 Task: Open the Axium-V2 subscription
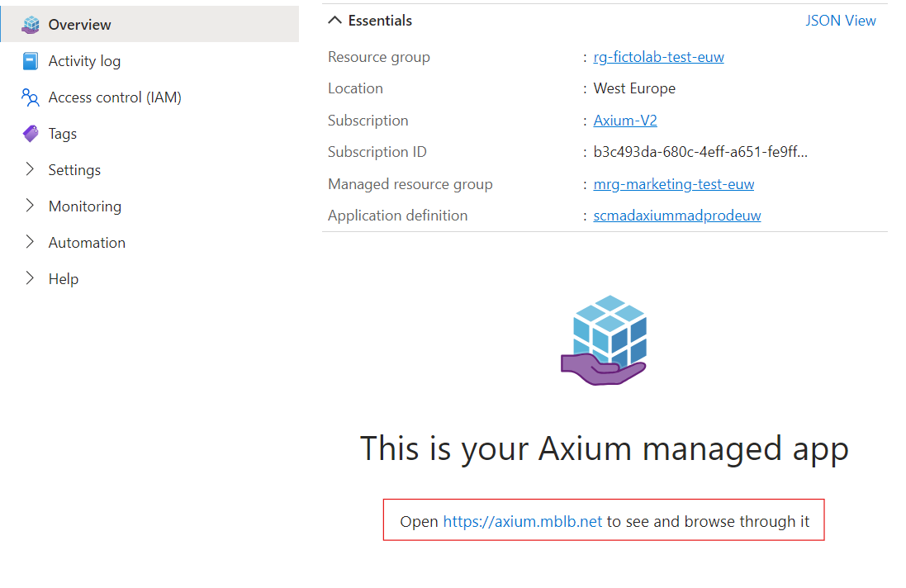pos(623,120)
